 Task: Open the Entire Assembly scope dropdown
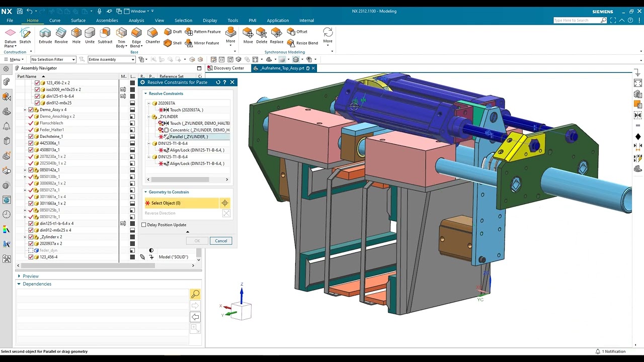click(x=111, y=59)
